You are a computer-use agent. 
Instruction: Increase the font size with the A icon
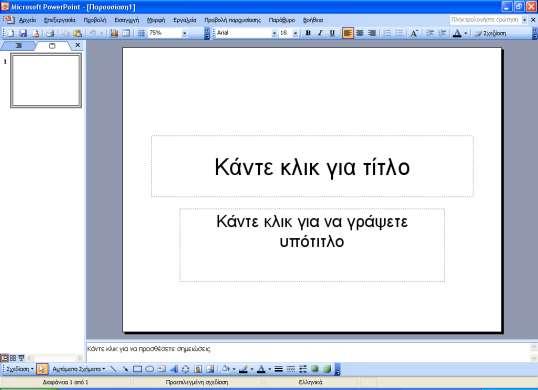tap(414, 33)
